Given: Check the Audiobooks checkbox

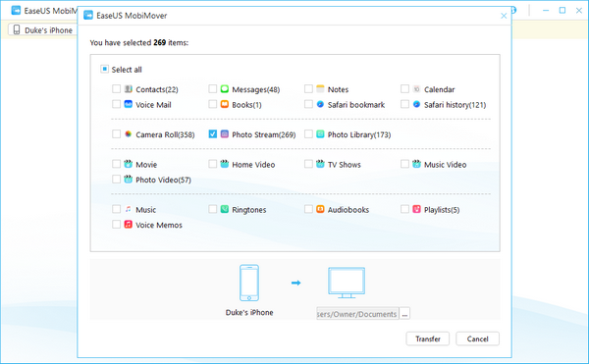Looking at the screenshot, I should pyautogui.click(x=308, y=209).
